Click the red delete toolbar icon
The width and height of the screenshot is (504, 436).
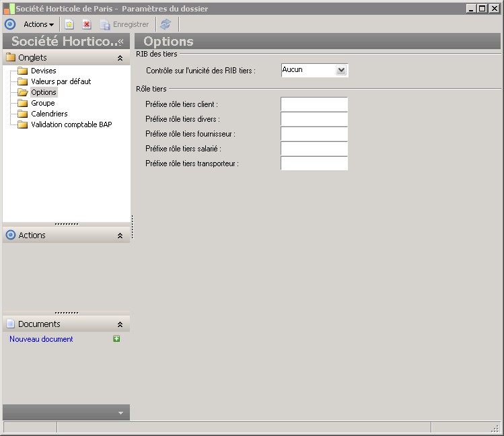pyautogui.click(x=87, y=24)
